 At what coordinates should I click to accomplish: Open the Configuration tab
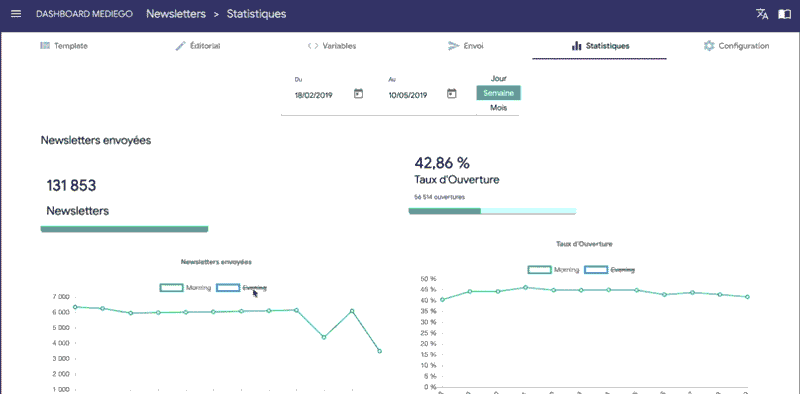736,46
